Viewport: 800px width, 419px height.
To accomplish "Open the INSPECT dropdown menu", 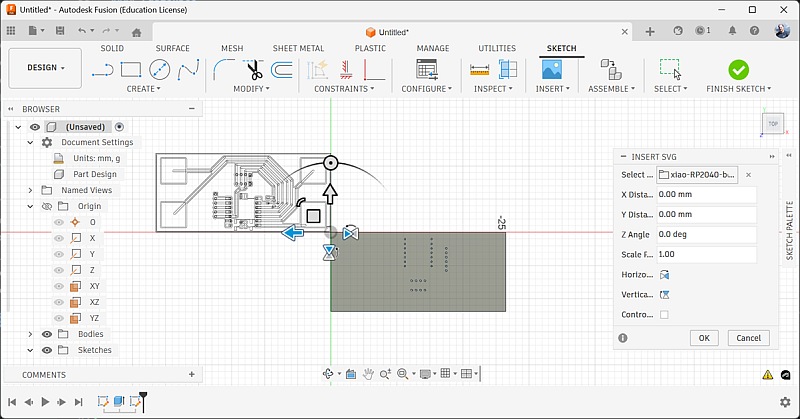I will pos(493,89).
